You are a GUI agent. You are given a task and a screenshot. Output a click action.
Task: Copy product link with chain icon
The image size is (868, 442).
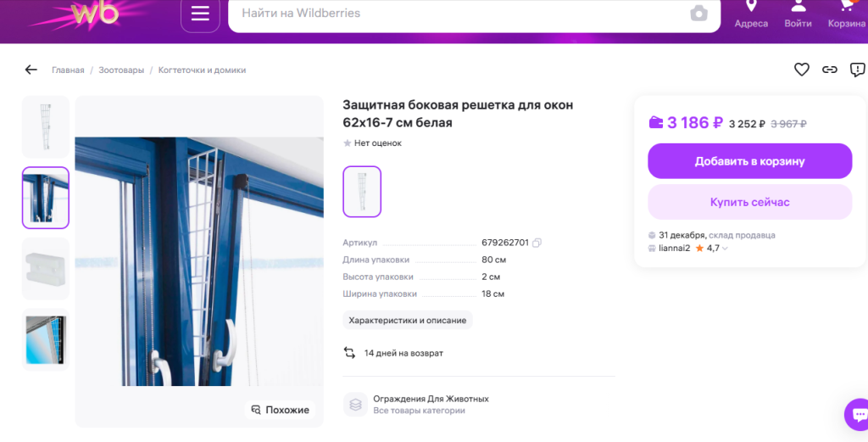pos(830,70)
